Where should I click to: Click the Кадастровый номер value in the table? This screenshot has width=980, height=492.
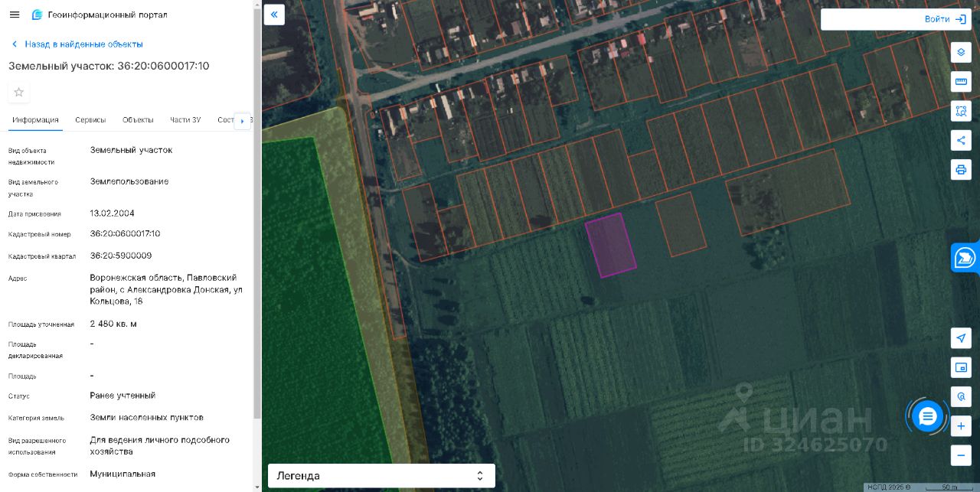coord(125,233)
